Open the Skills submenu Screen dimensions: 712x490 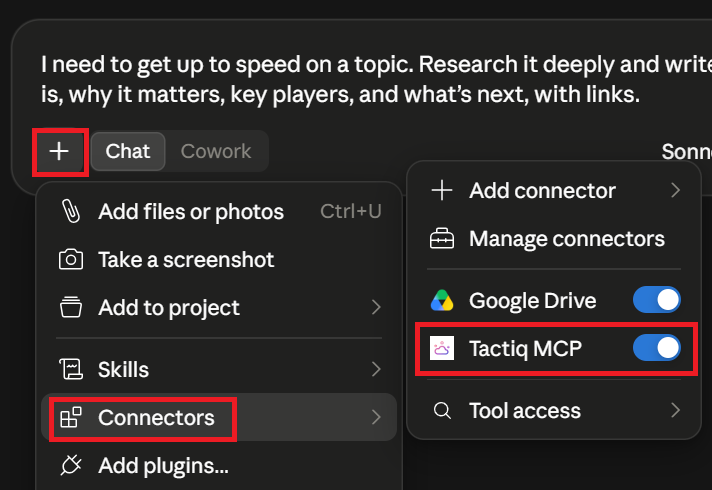tap(219, 369)
